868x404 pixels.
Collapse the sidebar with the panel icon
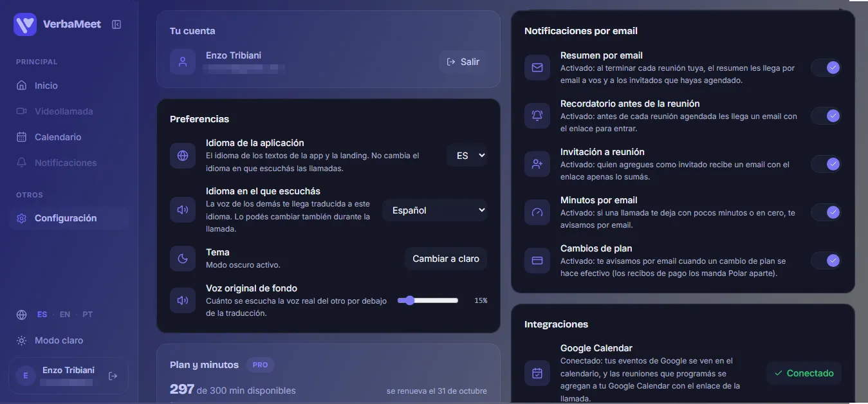[x=116, y=24]
